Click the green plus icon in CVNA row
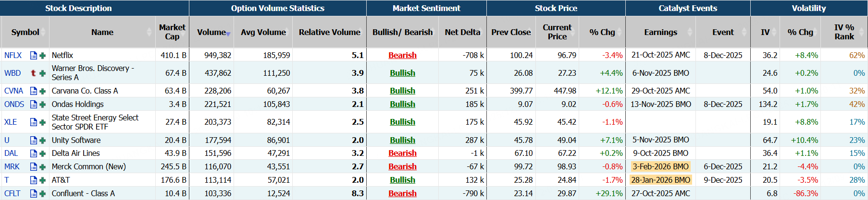This screenshot has width=868, height=200. (42, 91)
